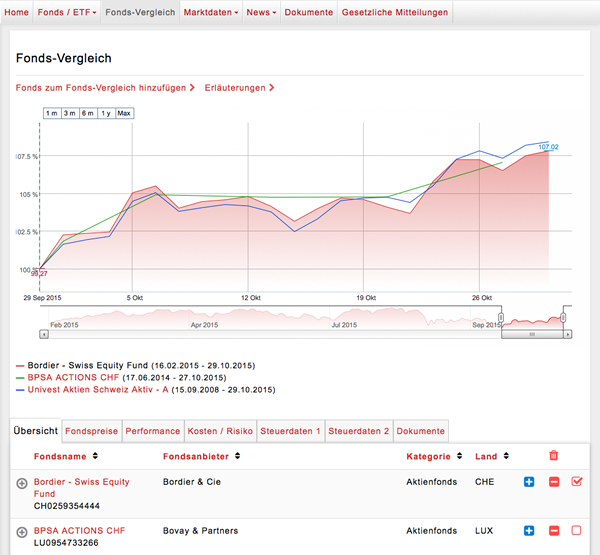Click the chart timeline range scrollbar handle
This screenshot has height=555, width=600.
coord(532,334)
